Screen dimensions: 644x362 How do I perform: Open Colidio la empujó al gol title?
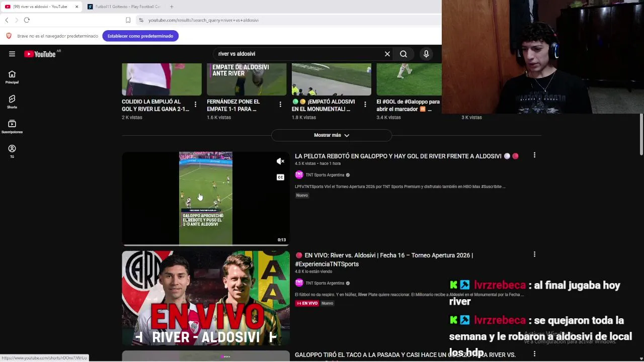(155, 105)
